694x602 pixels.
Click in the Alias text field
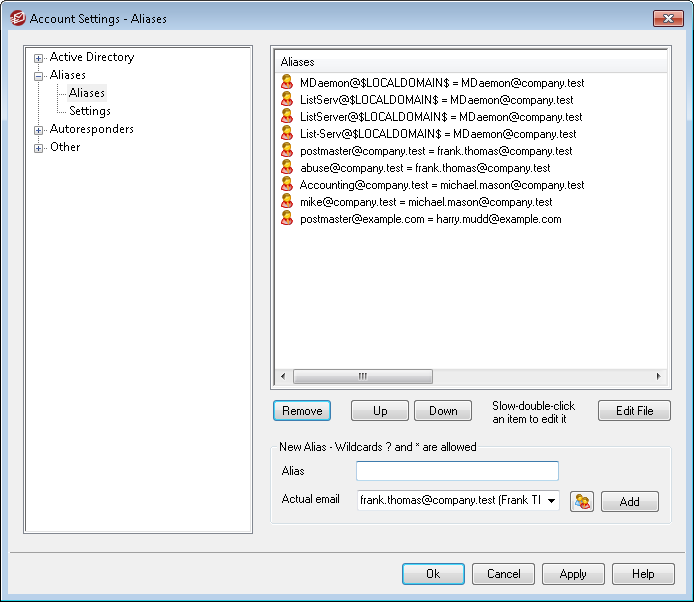(x=457, y=471)
